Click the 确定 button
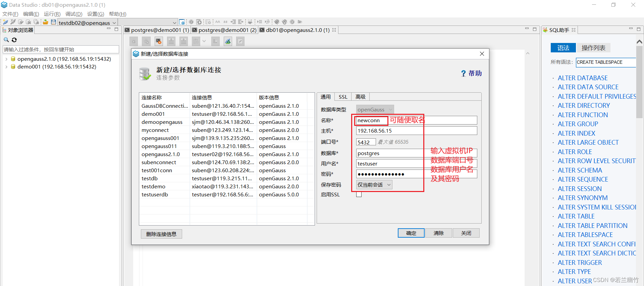The image size is (644, 286). pos(411,233)
